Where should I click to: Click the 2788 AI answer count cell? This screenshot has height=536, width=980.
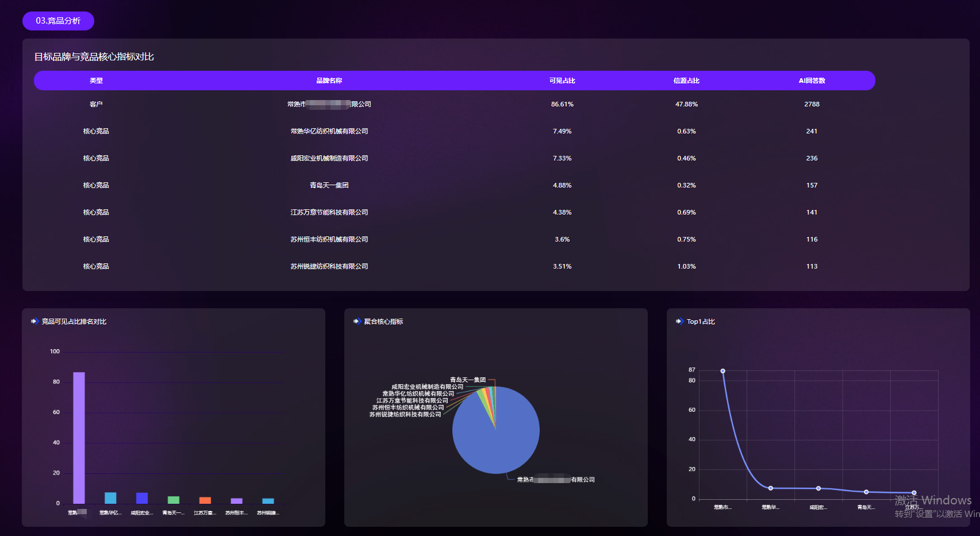tap(812, 104)
